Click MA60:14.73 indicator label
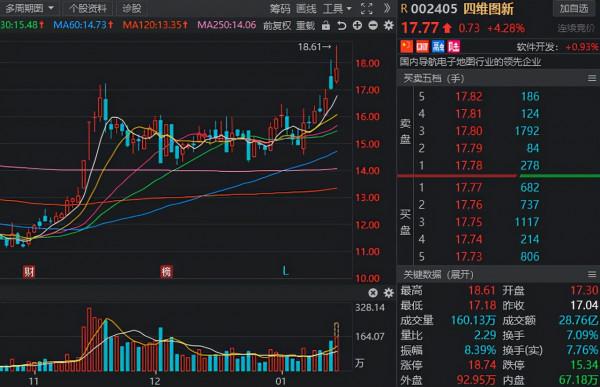600x387 pixels. 83,25
